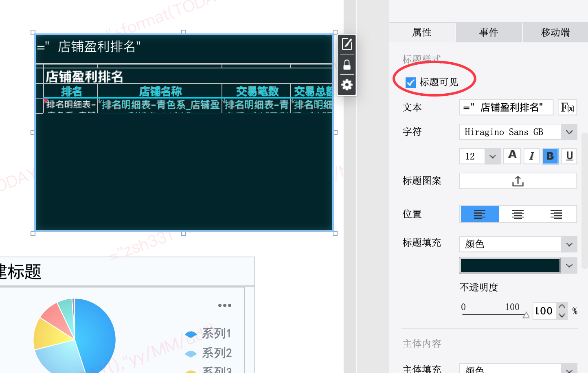Click the font color A icon
This screenshot has height=373, width=588.
tap(512, 155)
